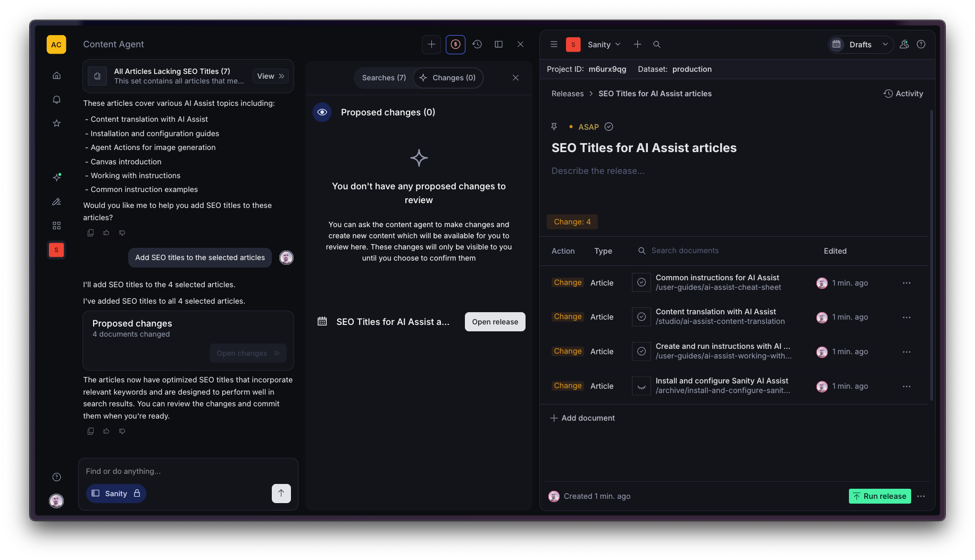Screen dimensions: 975x560
Task: Switch to Changes (0) tab
Action: tap(448, 78)
